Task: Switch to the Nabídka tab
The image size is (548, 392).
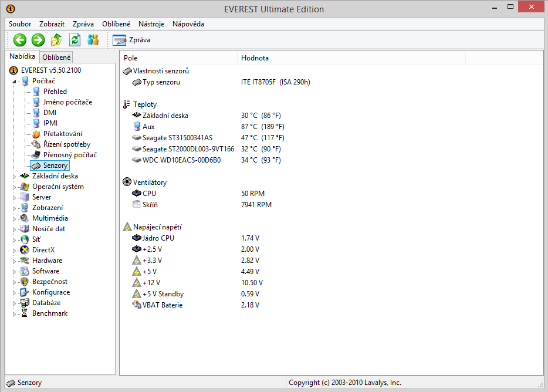Action: pyautogui.click(x=22, y=56)
